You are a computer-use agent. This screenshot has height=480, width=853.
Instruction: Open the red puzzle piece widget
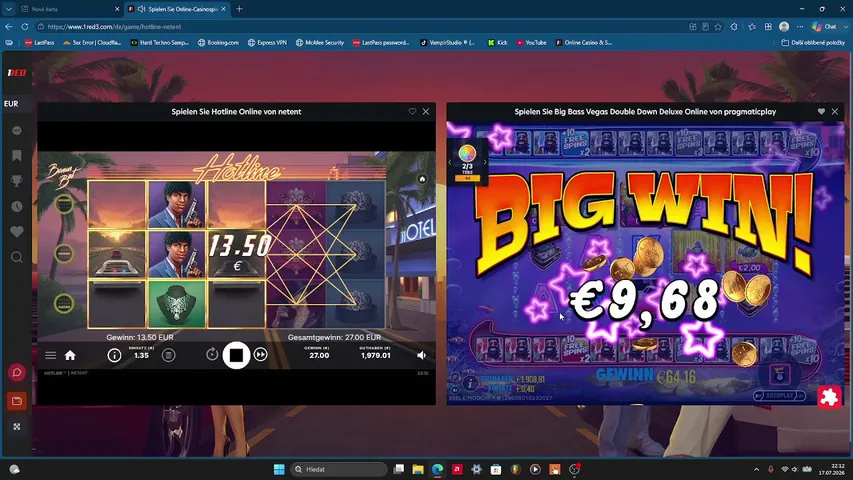coord(829,397)
